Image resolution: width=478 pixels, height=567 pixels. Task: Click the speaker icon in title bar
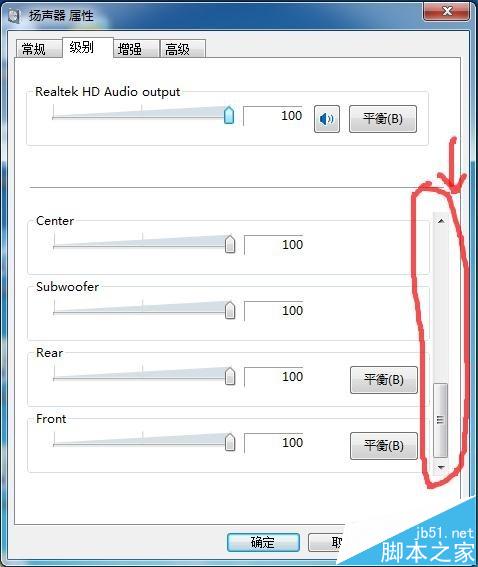coord(14,16)
